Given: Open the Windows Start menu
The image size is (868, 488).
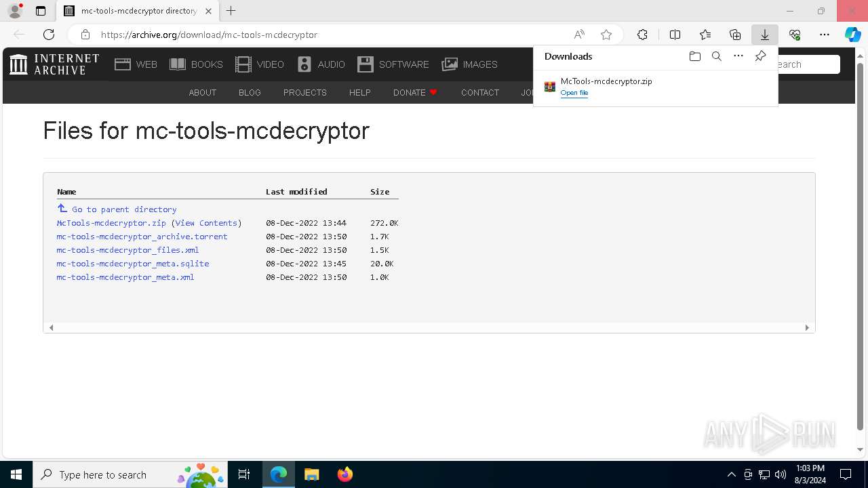Looking at the screenshot, I should click(x=16, y=474).
